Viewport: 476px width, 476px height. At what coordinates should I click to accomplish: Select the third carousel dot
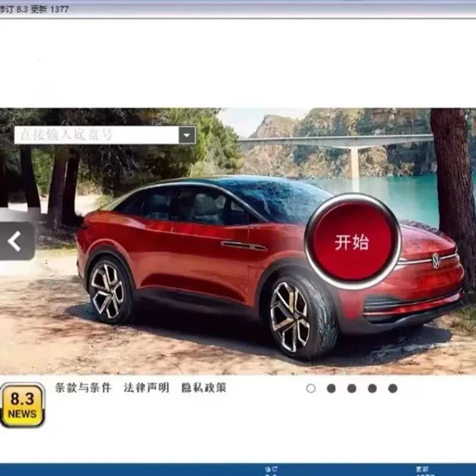[x=352, y=389]
